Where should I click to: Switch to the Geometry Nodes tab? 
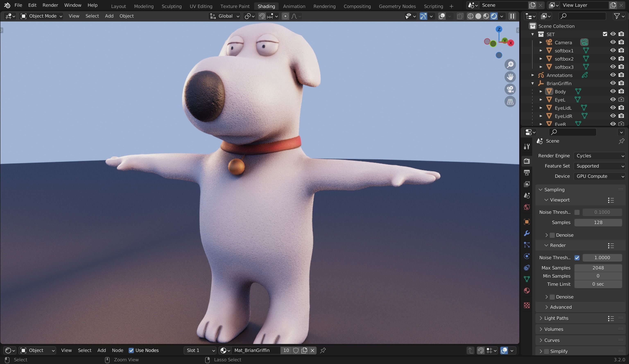[x=397, y=6]
